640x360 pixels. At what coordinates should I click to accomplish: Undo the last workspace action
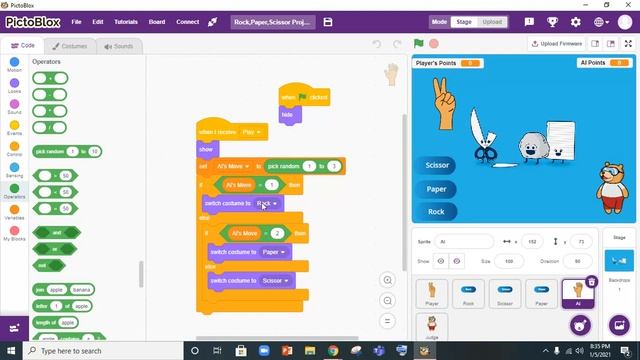coord(377,44)
